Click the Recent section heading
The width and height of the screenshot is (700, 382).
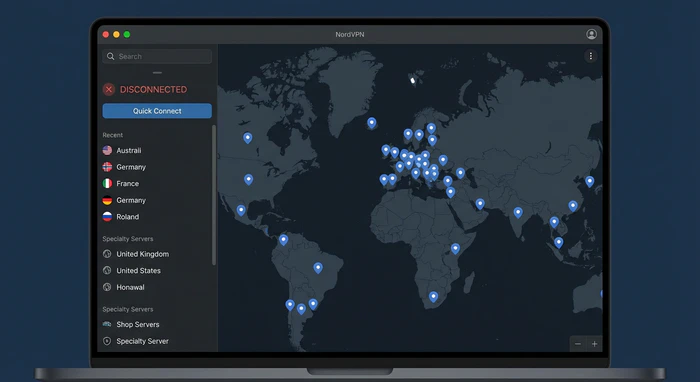(x=112, y=135)
